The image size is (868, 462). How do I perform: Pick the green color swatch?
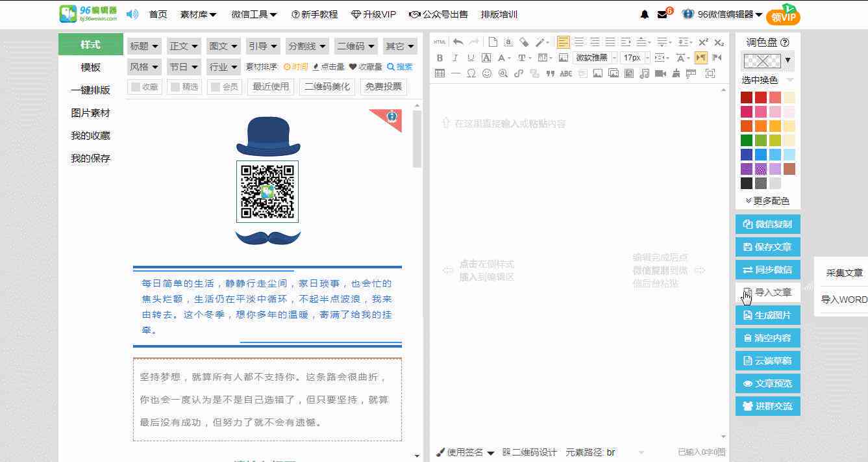(x=747, y=140)
